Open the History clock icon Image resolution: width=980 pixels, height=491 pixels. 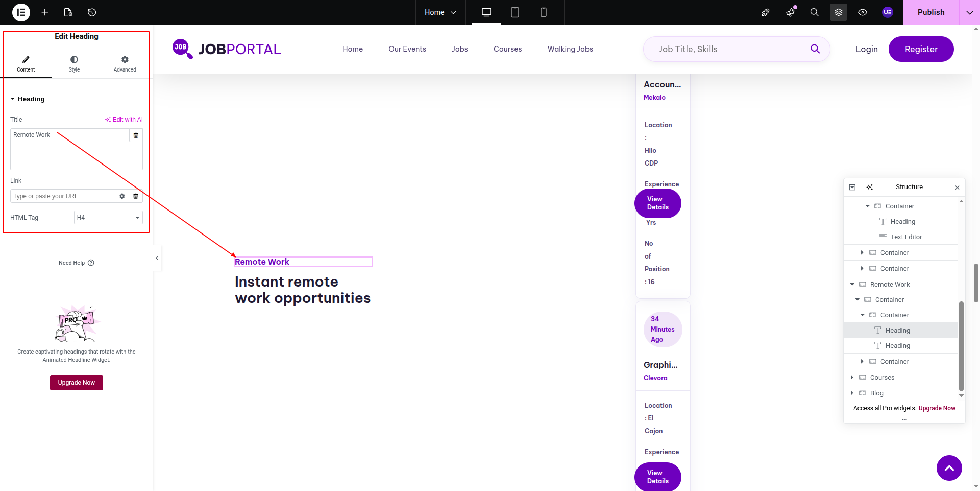tap(92, 12)
